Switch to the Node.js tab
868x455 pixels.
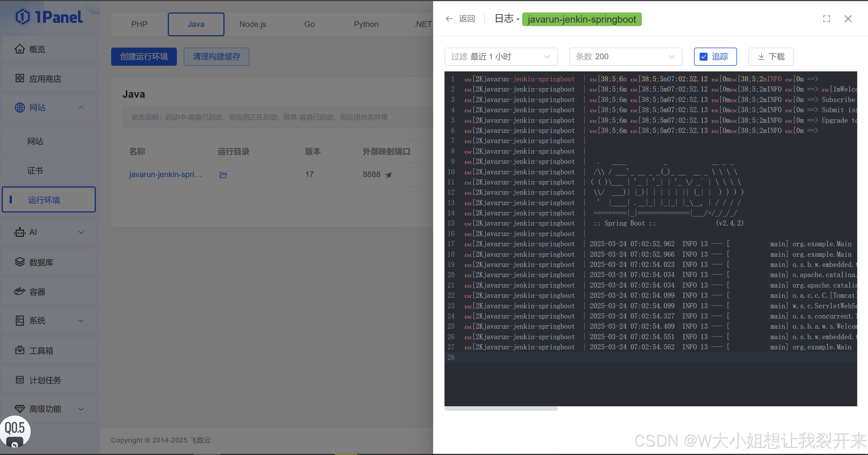253,24
